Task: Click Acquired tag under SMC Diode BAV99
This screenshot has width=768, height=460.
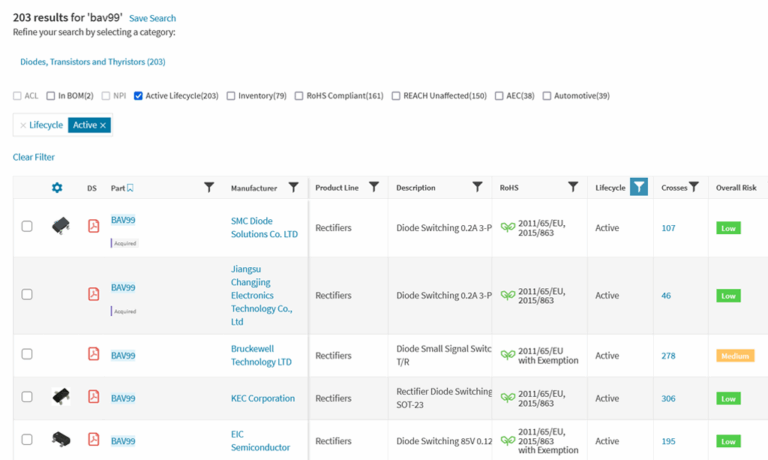Action: (x=125, y=243)
